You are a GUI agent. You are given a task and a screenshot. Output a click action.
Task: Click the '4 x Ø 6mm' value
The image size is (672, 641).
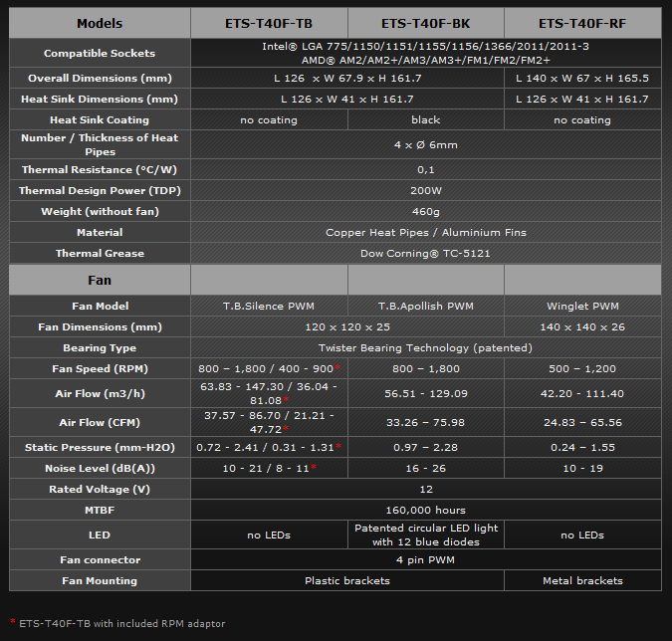(425, 145)
